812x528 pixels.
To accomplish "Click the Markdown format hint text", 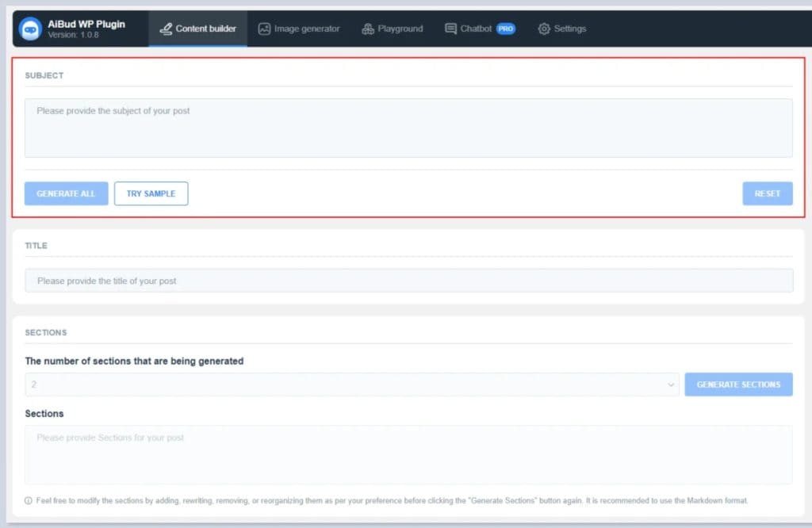I will coord(392,500).
